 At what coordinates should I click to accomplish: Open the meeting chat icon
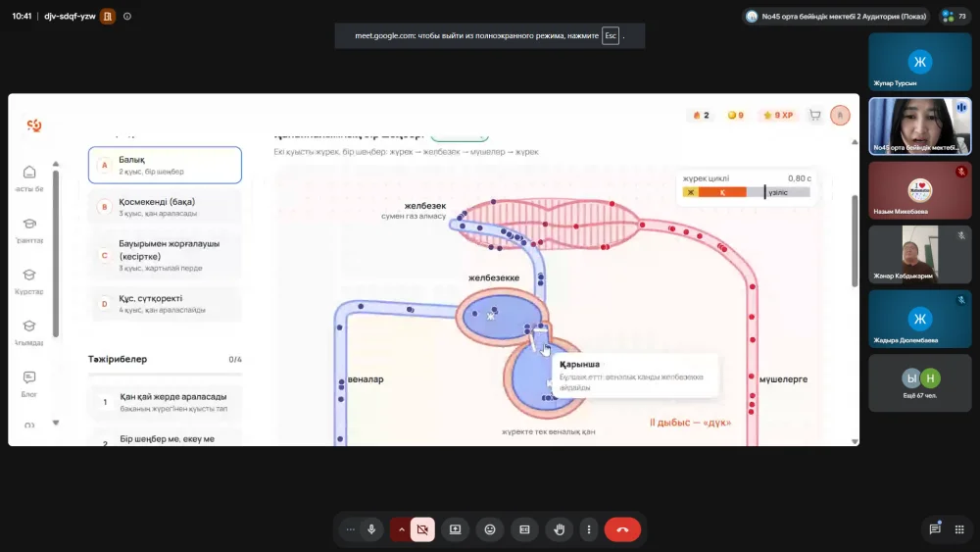pos(934,528)
